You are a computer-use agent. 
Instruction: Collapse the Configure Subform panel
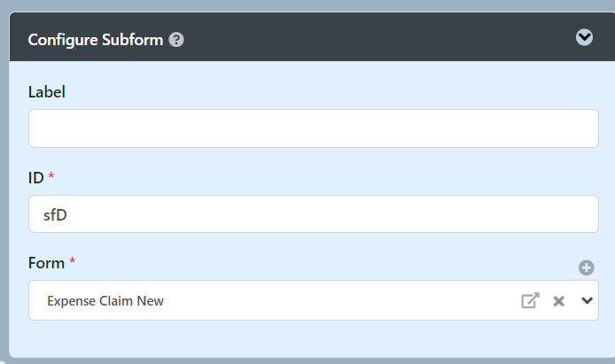click(x=584, y=37)
